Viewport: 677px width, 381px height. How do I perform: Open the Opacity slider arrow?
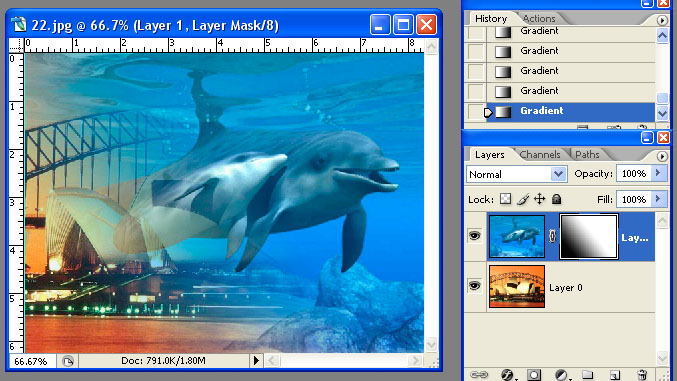658,173
